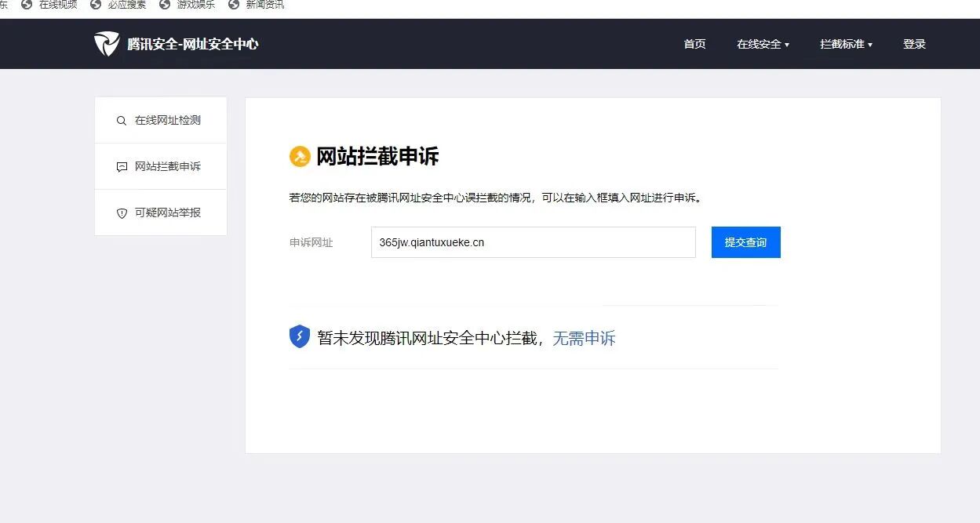Select 可疑网站举报 in the sidebar
The height and width of the screenshot is (523, 980).
(x=161, y=213)
